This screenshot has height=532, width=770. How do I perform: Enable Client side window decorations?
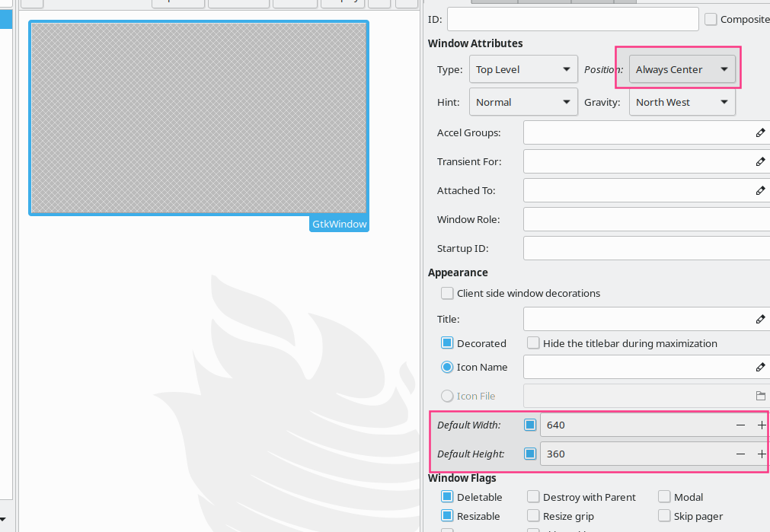coord(447,293)
